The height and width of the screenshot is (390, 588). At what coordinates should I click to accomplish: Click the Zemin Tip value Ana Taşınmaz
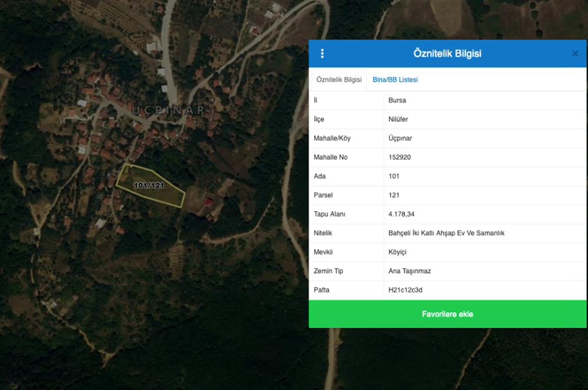coord(410,271)
